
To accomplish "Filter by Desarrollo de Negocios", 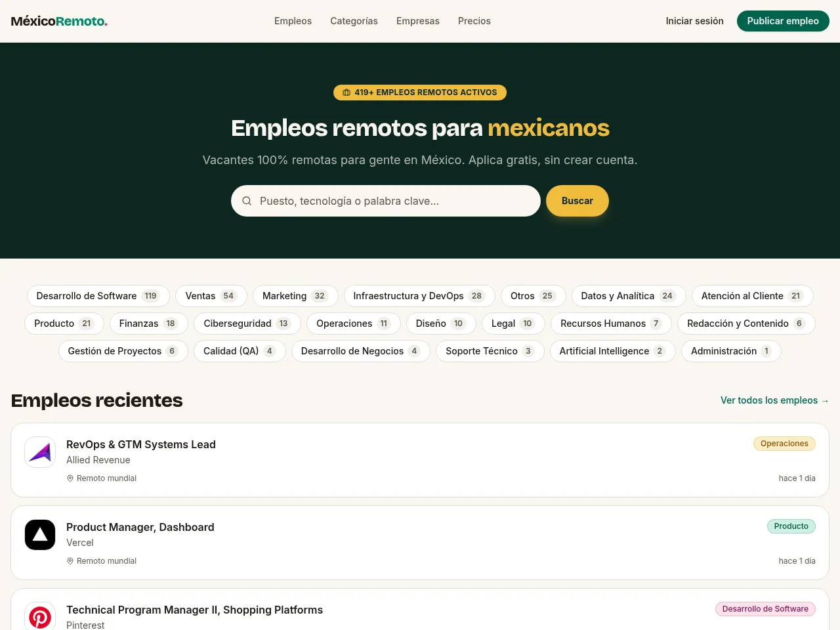I will (361, 351).
